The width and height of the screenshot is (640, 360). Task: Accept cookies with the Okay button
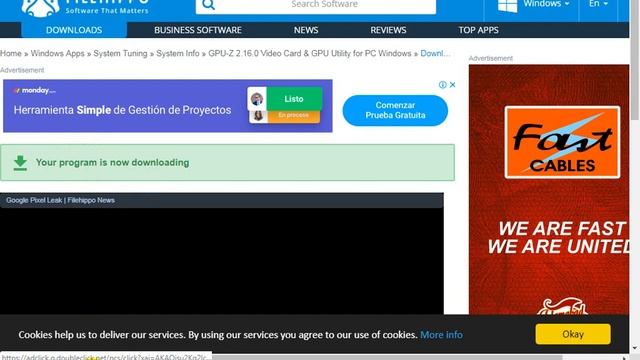573,334
